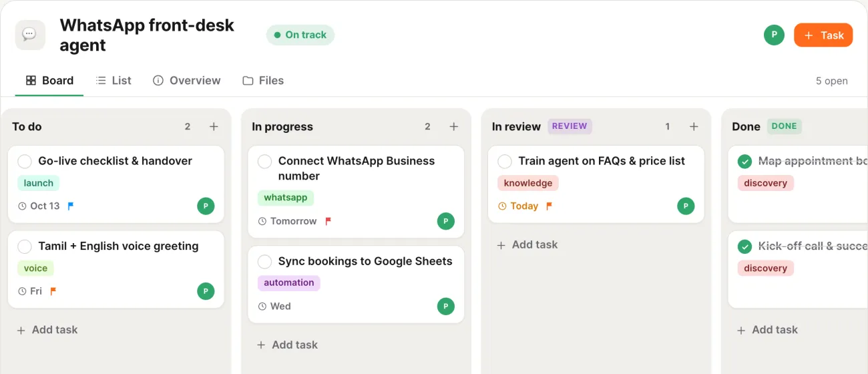868x374 pixels.
Task: Click Add task under To do
Action: [x=47, y=330]
